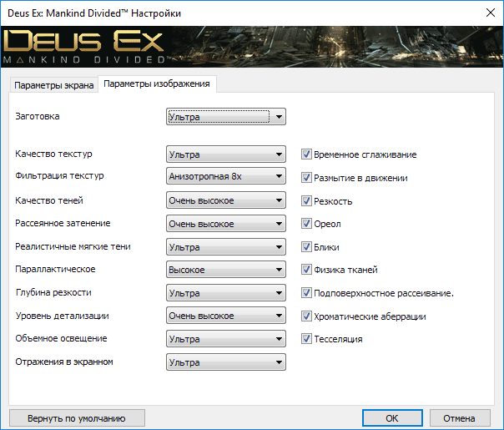This screenshot has height=430, width=504.
Task: Disable Хроматические аберрации checkbox
Action: point(306,316)
